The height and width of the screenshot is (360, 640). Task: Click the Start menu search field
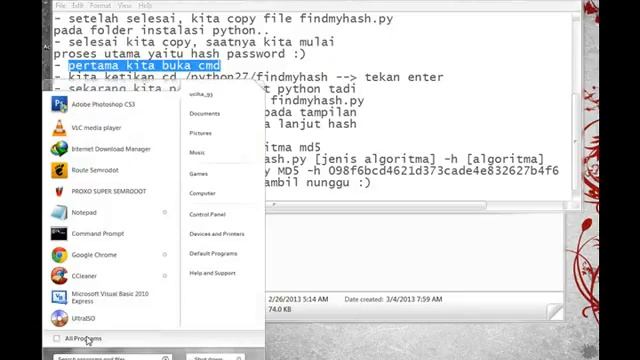[x=112, y=357]
